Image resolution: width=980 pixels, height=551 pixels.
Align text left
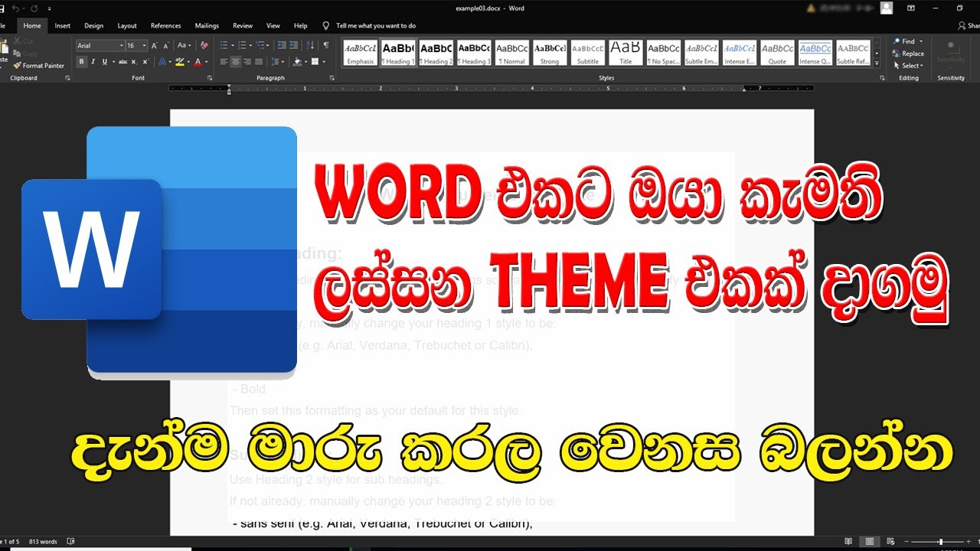(224, 62)
